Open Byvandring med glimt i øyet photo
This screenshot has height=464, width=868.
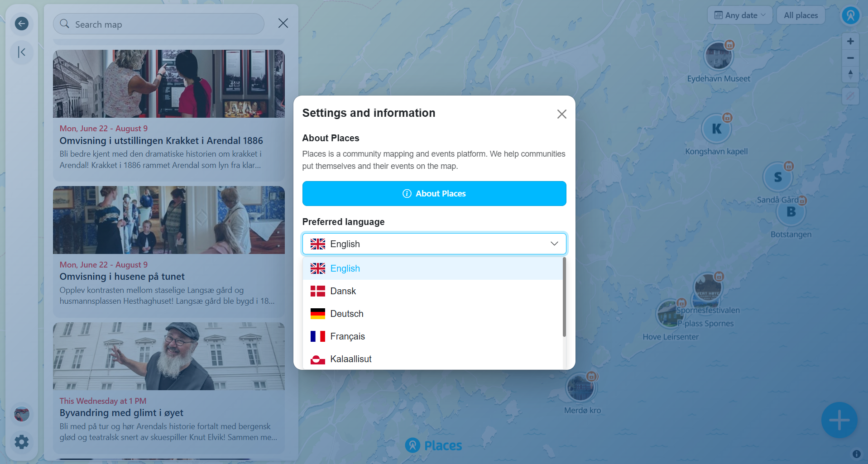[169, 356]
